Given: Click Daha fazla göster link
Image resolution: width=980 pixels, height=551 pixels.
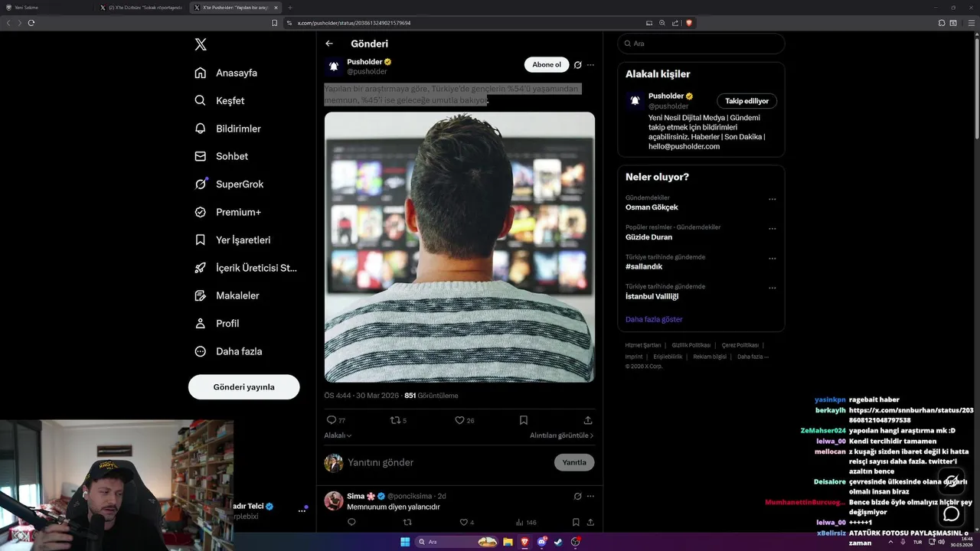Looking at the screenshot, I should click(654, 319).
